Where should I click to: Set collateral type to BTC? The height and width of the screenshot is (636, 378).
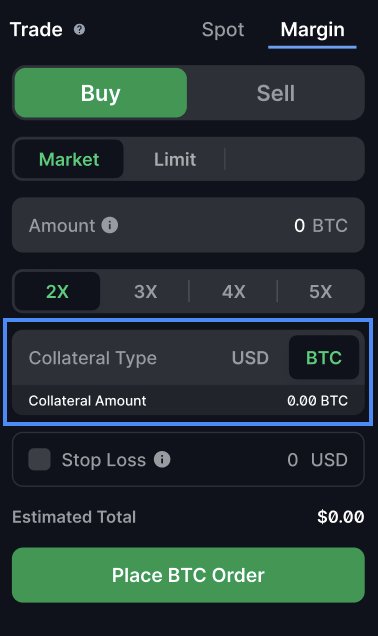(x=324, y=357)
